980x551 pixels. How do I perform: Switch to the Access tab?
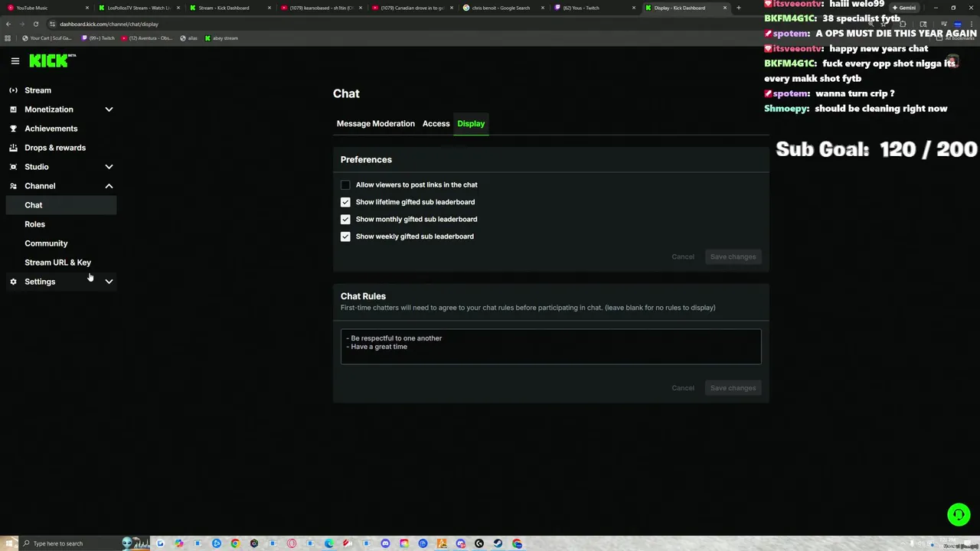click(436, 123)
